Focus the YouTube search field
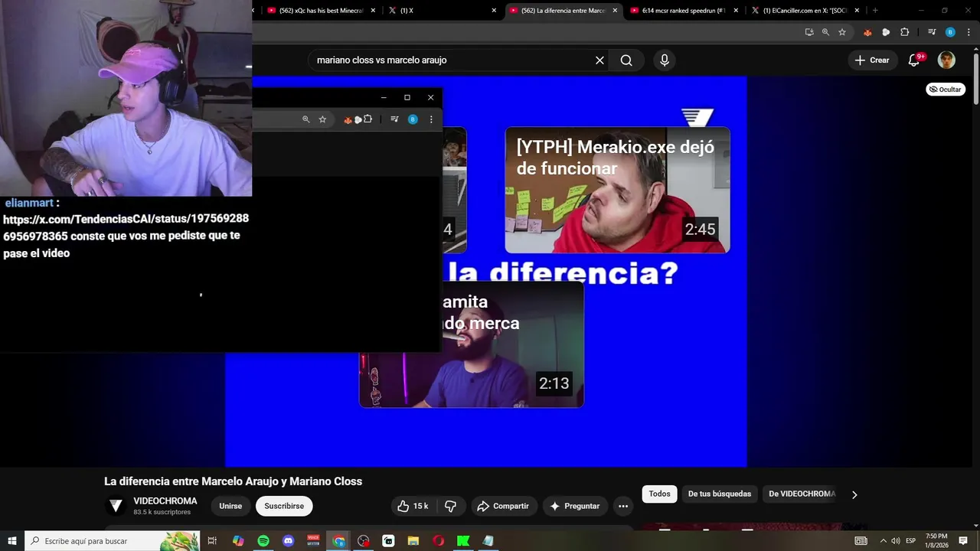This screenshot has width=980, height=551. click(x=452, y=60)
